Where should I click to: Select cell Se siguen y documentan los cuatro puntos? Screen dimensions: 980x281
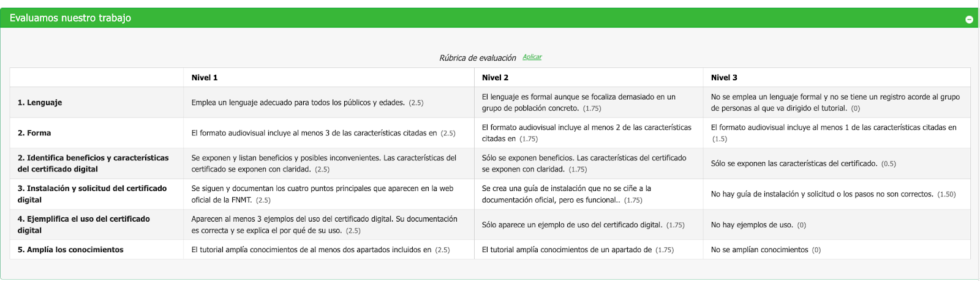[x=328, y=194]
